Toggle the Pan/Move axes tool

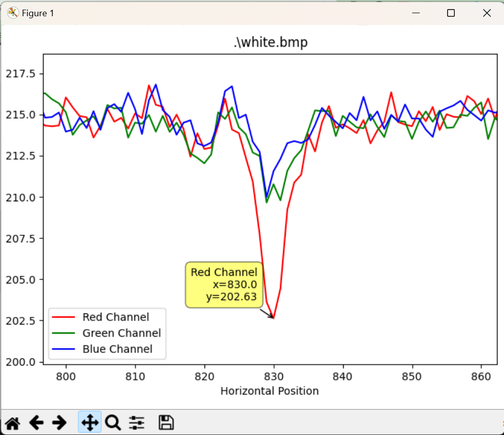[x=90, y=422]
